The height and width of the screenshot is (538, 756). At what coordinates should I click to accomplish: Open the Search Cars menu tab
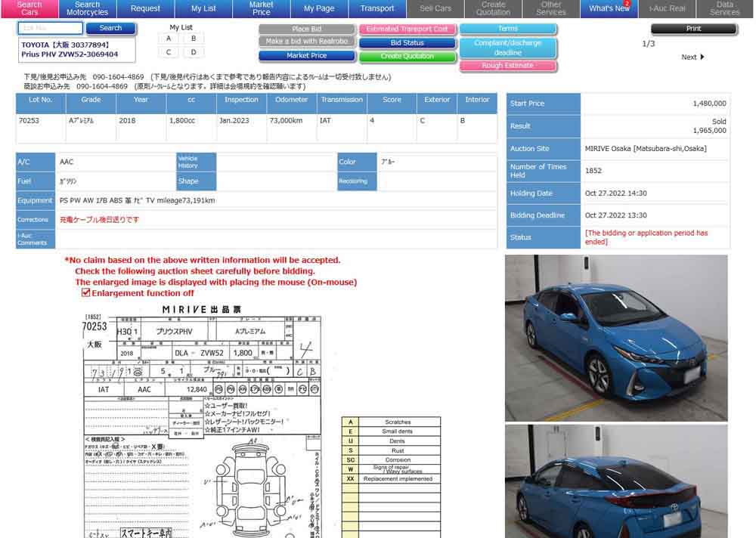coord(29,8)
